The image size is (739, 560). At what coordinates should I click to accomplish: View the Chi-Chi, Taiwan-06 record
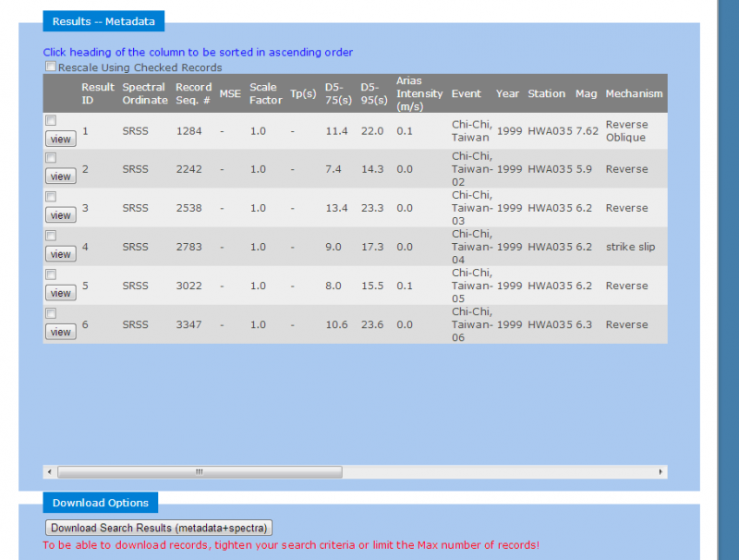tap(61, 332)
